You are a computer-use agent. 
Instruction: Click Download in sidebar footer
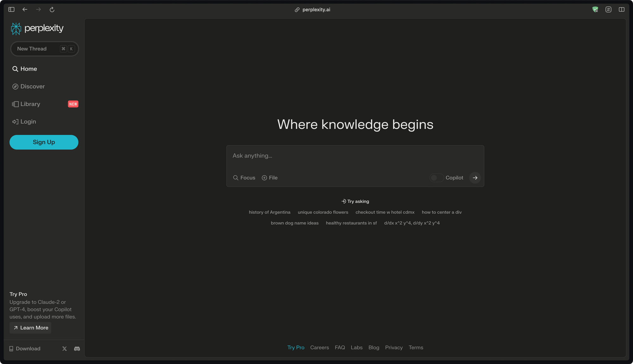pos(25,348)
